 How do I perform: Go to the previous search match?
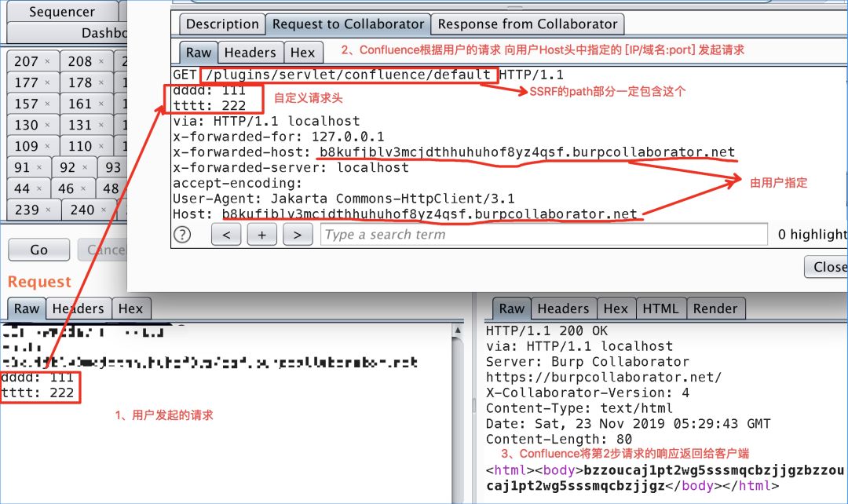point(226,235)
